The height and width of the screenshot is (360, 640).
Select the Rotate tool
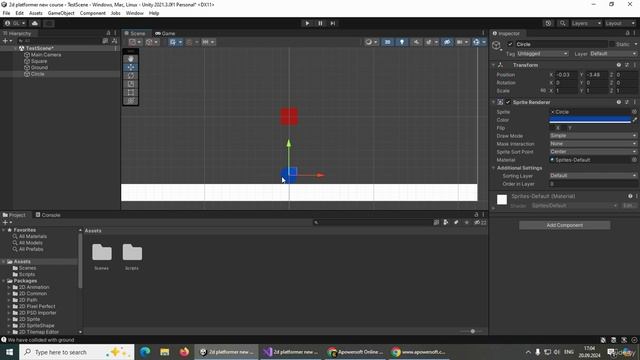coord(131,76)
